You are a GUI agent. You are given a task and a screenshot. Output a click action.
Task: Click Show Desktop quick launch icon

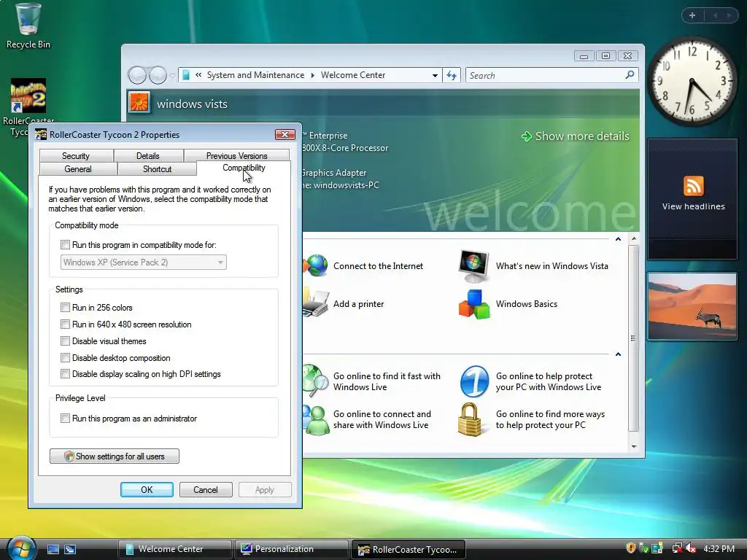tap(53, 549)
